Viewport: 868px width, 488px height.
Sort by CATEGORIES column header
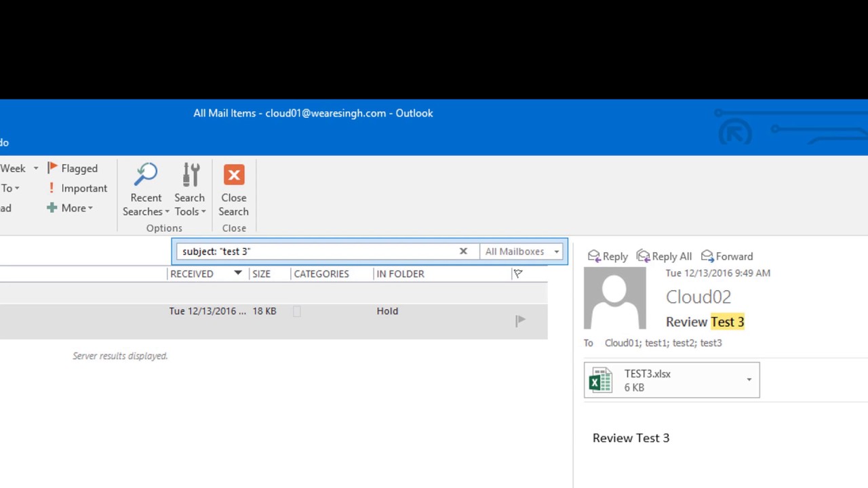321,274
